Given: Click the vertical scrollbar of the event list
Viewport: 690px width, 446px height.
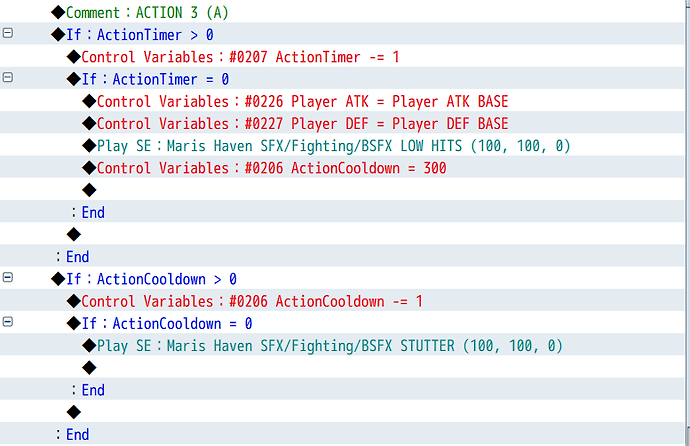Looking at the screenshot, I should 687,223.
